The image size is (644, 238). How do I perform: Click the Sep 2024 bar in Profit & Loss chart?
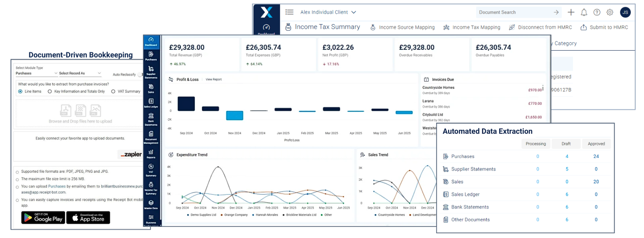(186, 104)
